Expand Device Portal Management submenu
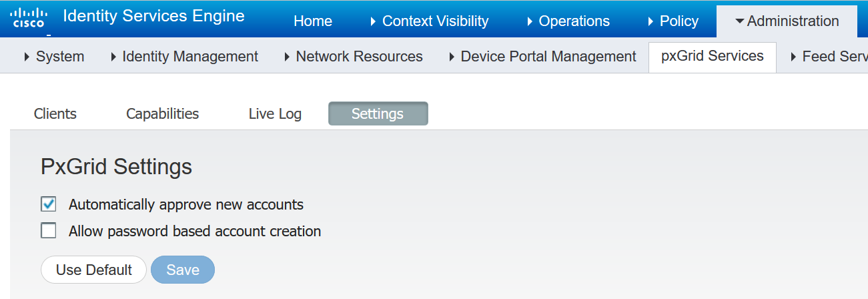The height and width of the screenshot is (299, 868). 542,57
